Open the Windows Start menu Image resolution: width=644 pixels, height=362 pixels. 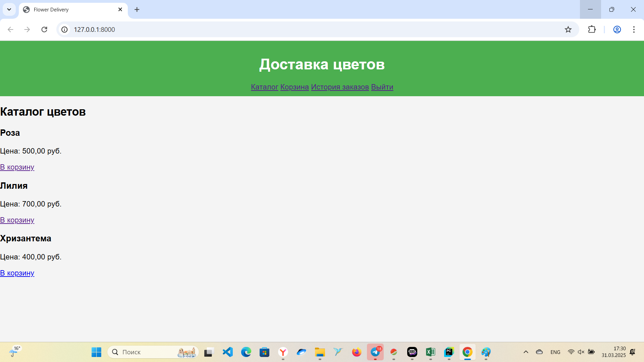tap(96, 352)
